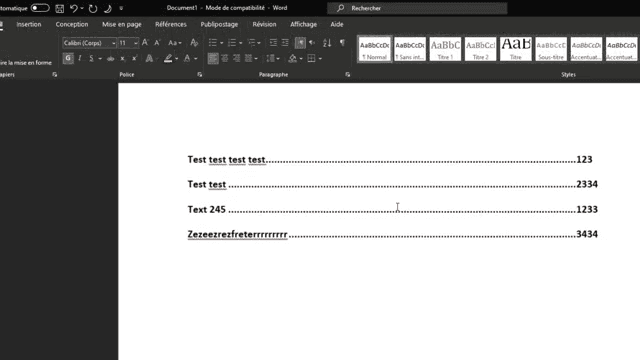Customize quick access toolbar dropdown
This screenshot has height=360, width=640.
click(x=121, y=8)
